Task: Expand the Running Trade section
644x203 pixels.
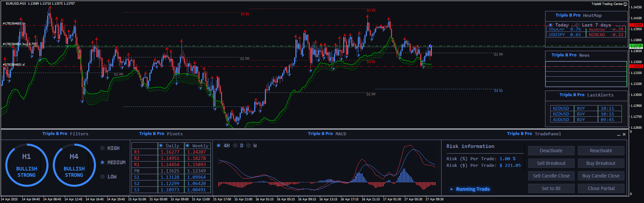Action: click(x=452, y=189)
